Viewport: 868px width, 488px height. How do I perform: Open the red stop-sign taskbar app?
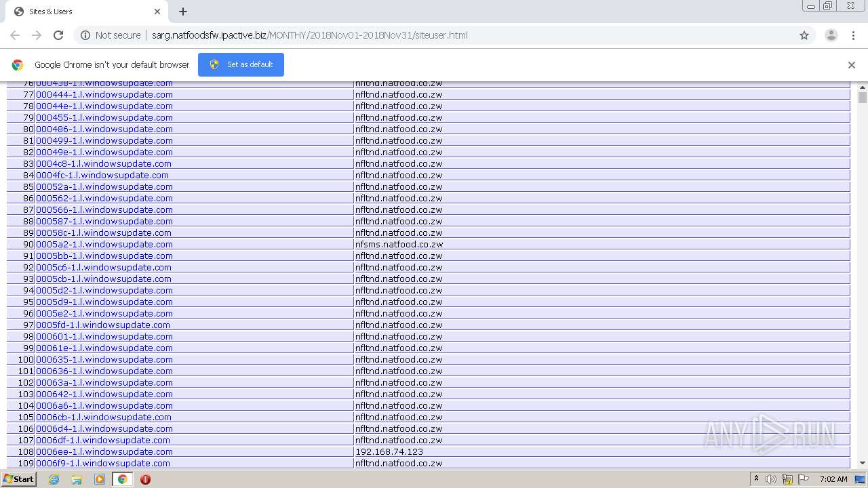(145, 479)
